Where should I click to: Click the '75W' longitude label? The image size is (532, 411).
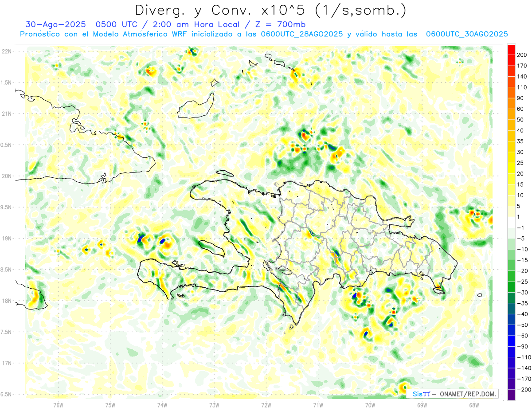click(x=110, y=405)
